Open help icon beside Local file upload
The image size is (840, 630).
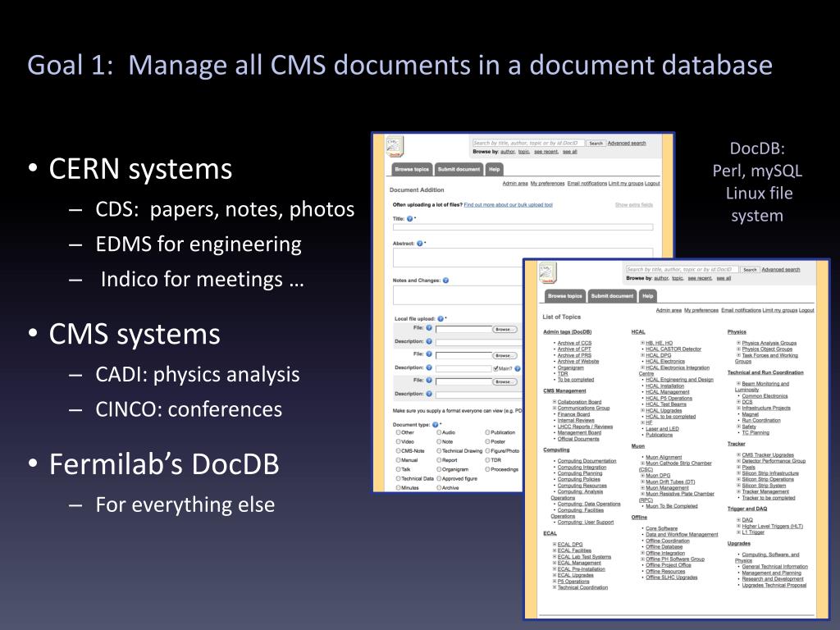pyautogui.click(x=441, y=318)
